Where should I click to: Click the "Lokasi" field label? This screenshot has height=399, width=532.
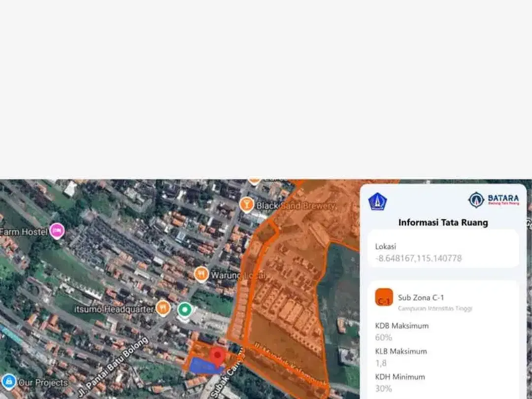(385, 247)
